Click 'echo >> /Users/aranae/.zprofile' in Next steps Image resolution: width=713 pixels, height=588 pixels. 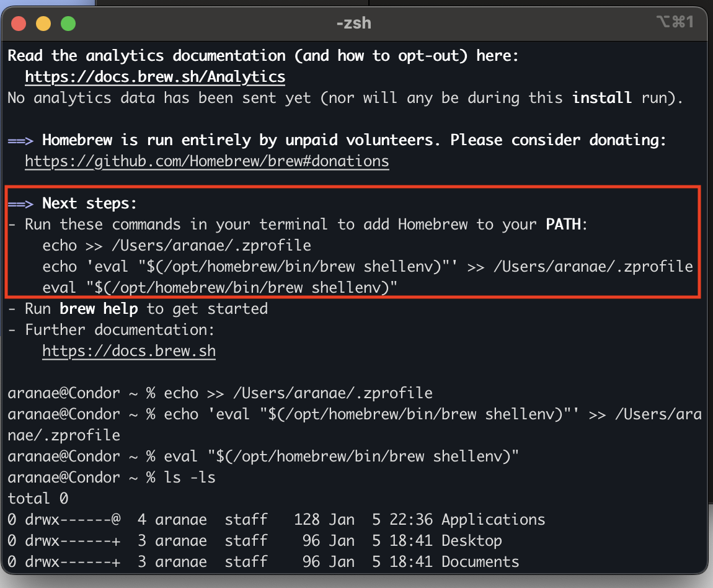pyautogui.click(x=177, y=246)
